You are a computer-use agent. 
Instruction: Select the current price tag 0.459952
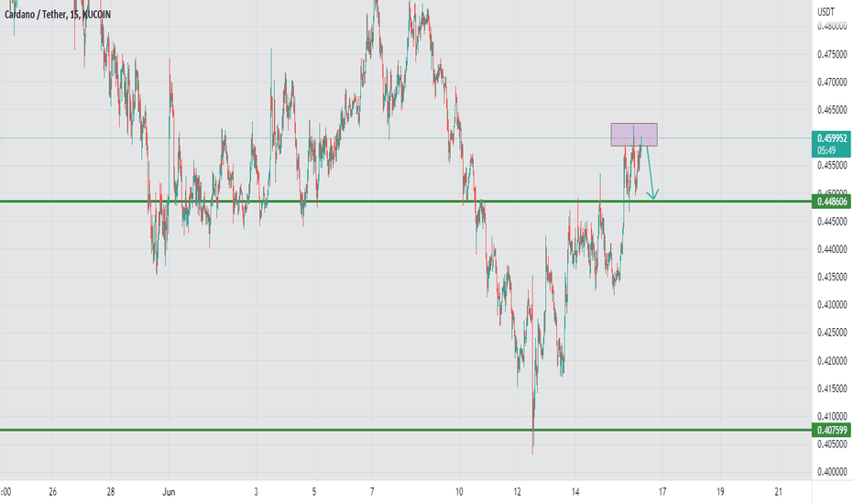[832, 138]
